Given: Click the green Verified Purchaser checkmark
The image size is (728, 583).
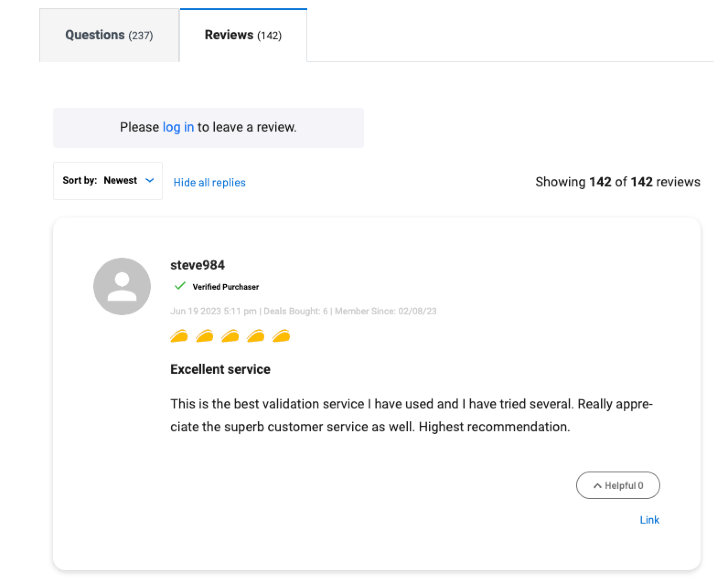Looking at the screenshot, I should click(180, 286).
